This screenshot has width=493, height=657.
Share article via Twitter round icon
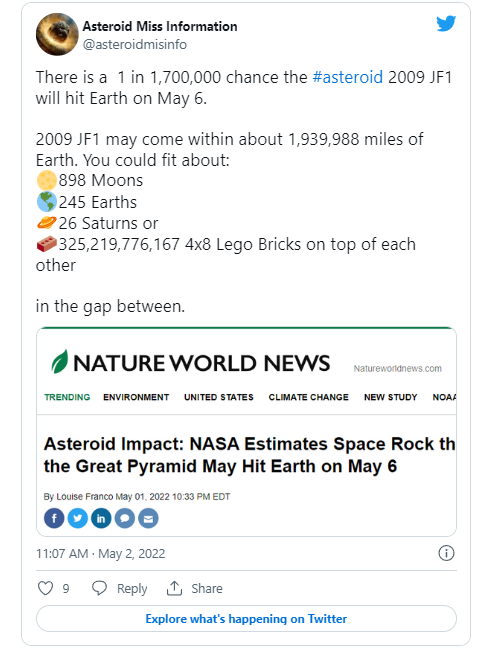[77, 518]
